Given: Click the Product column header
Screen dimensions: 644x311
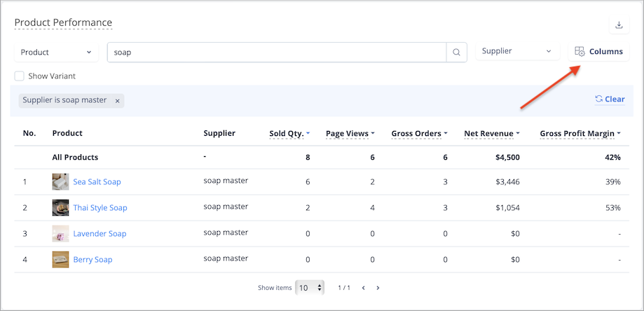Looking at the screenshot, I should 67,133.
